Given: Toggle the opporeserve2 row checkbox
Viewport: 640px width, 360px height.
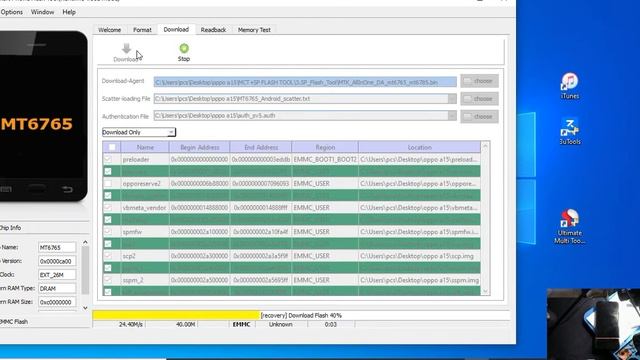Looking at the screenshot, I should coord(108,183).
